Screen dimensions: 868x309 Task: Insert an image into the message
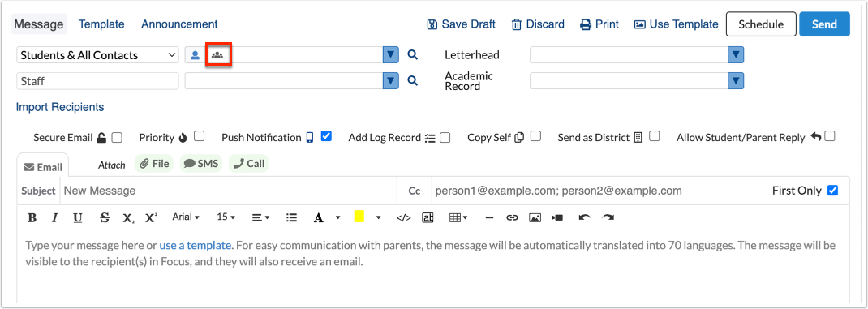535,217
